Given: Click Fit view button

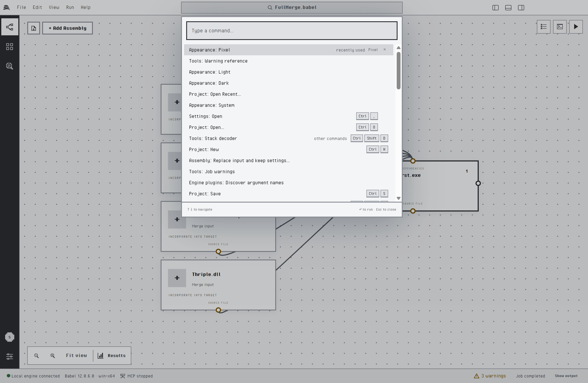Looking at the screenshot, I should point(76,356).
